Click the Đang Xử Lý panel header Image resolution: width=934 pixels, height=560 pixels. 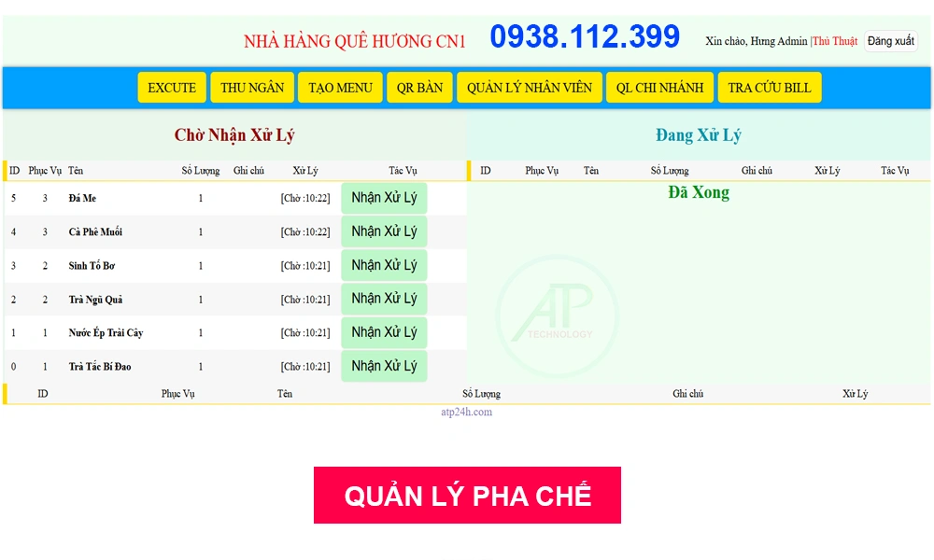pos(700,135)
